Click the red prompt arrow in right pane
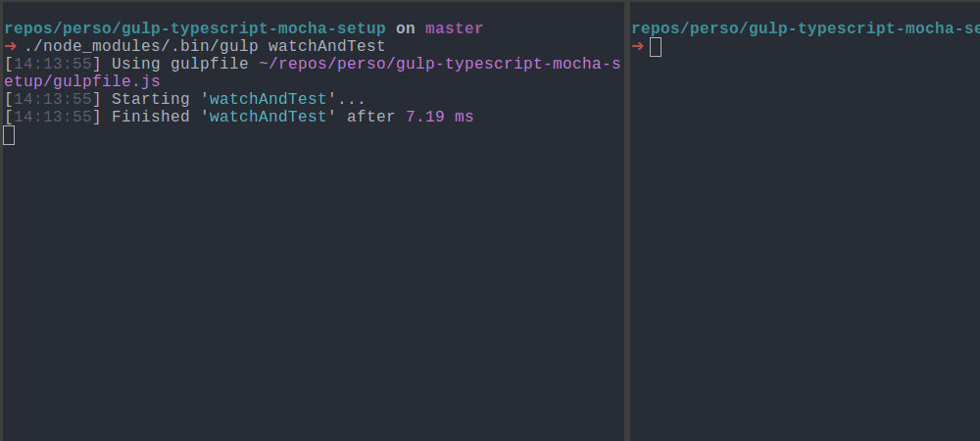This screenshot has height=441, width=980. click(638, 46)
